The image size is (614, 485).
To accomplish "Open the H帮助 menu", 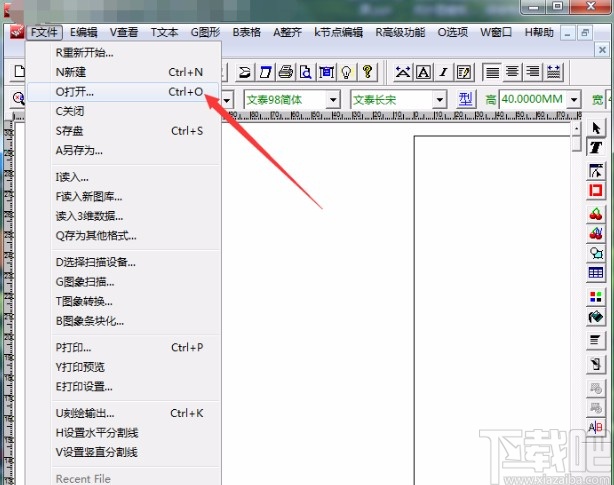I will (539, 32).
